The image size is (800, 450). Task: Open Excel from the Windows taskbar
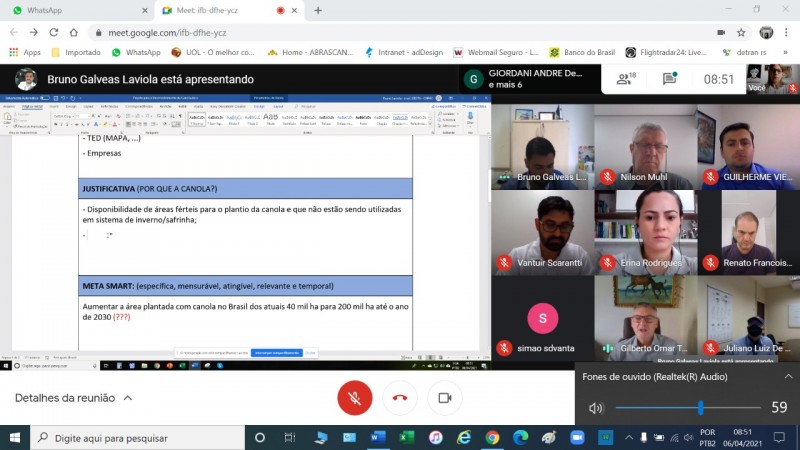point(407,438)
